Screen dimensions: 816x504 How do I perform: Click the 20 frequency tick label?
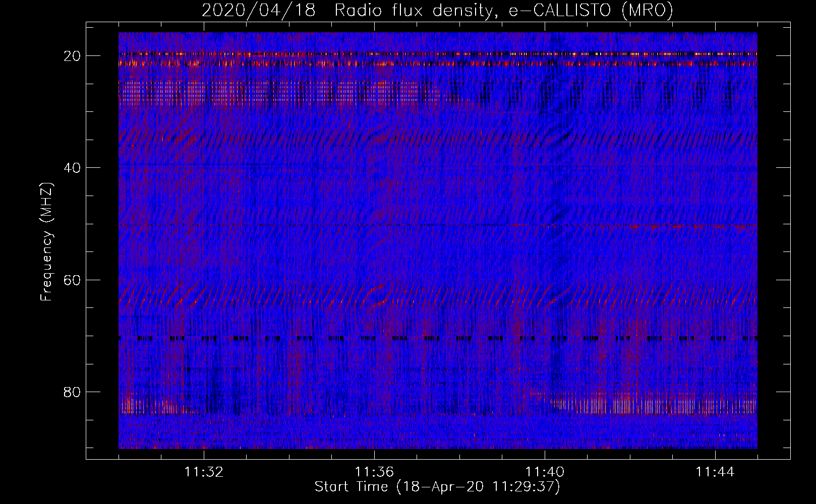pos(72,56)
